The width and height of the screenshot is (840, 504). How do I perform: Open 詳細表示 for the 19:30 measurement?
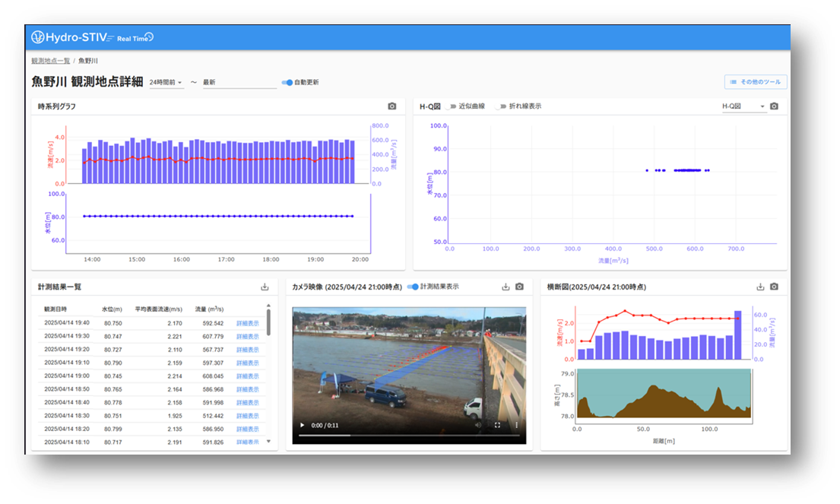tap(248, 336)
